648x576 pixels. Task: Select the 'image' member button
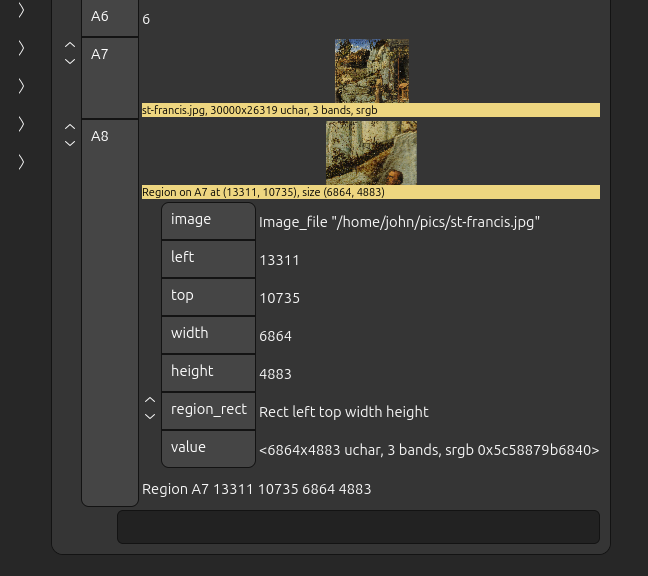(208, 221)
